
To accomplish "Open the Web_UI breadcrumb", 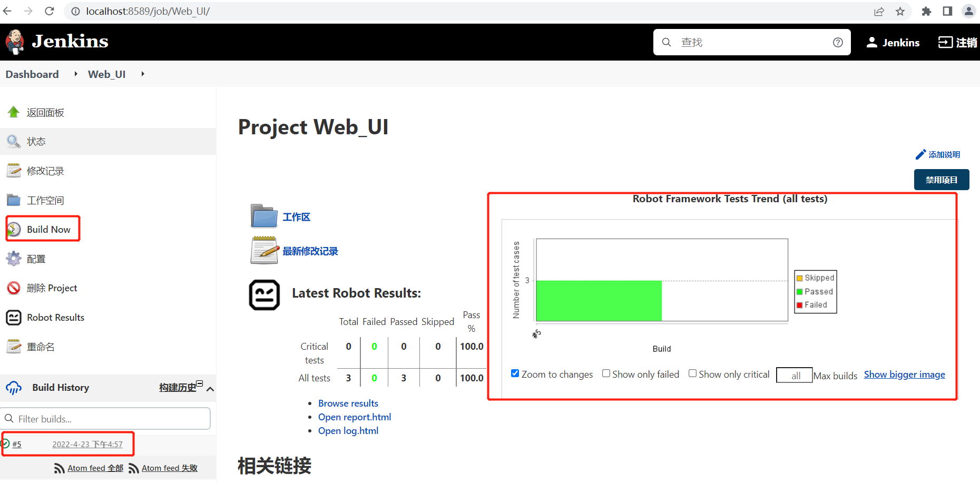I will click(x=107, y=74).
